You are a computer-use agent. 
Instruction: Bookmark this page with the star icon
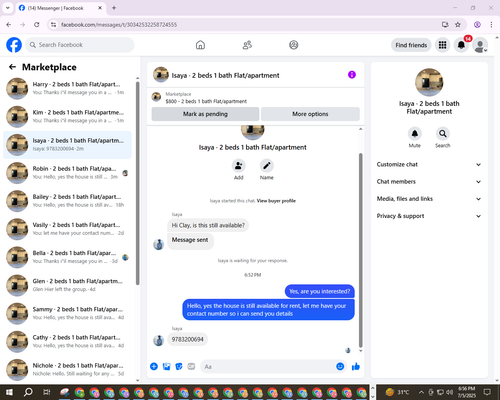pyautogui.click(x=458, y=25)
